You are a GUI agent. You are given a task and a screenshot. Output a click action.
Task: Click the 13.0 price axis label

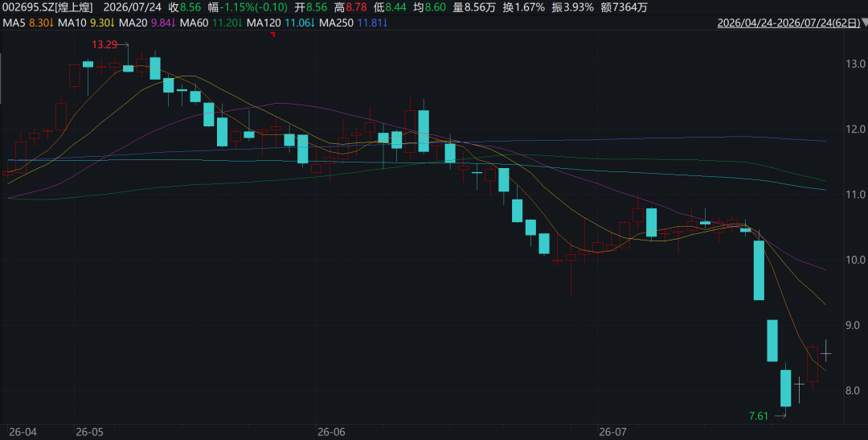click(856, 64)
